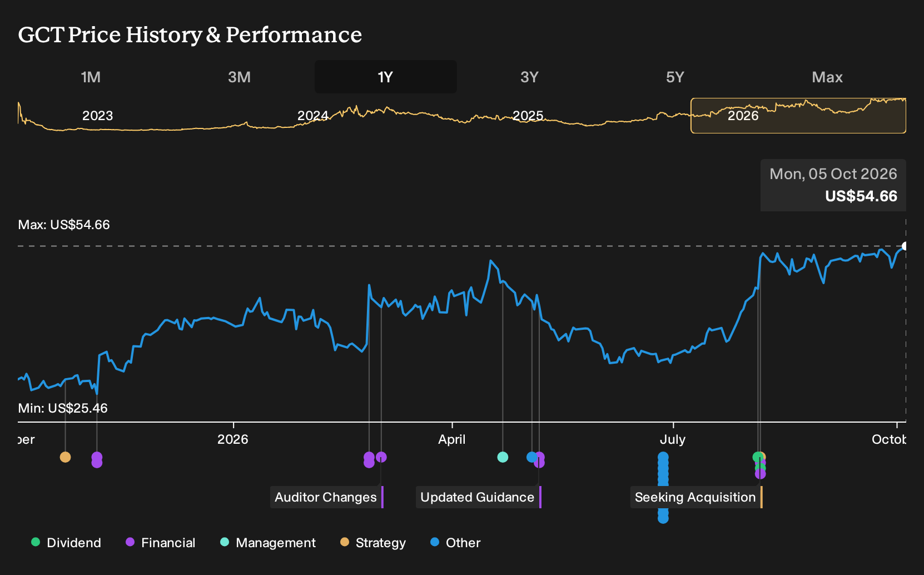The width and height of the screenshot is (924, 575).
Task: Click the 2023 label in overview chart
Action: [98, 116]
